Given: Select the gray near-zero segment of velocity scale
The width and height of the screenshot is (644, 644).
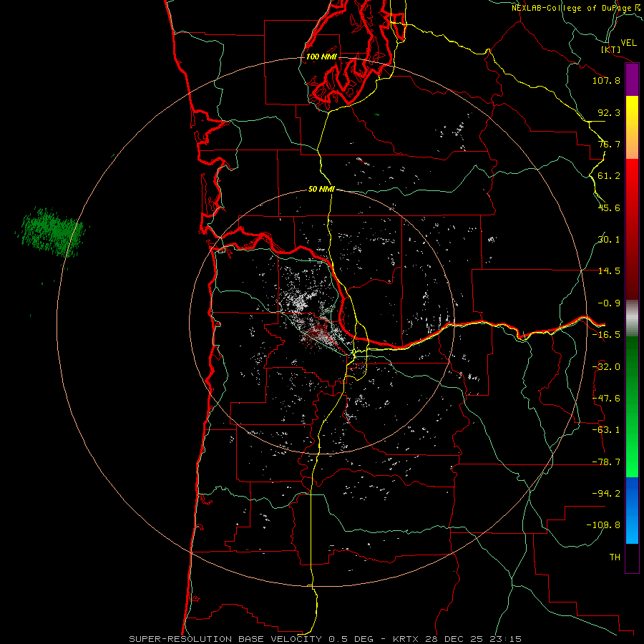Looking at the screenshot, I should [x=632, y=318].
